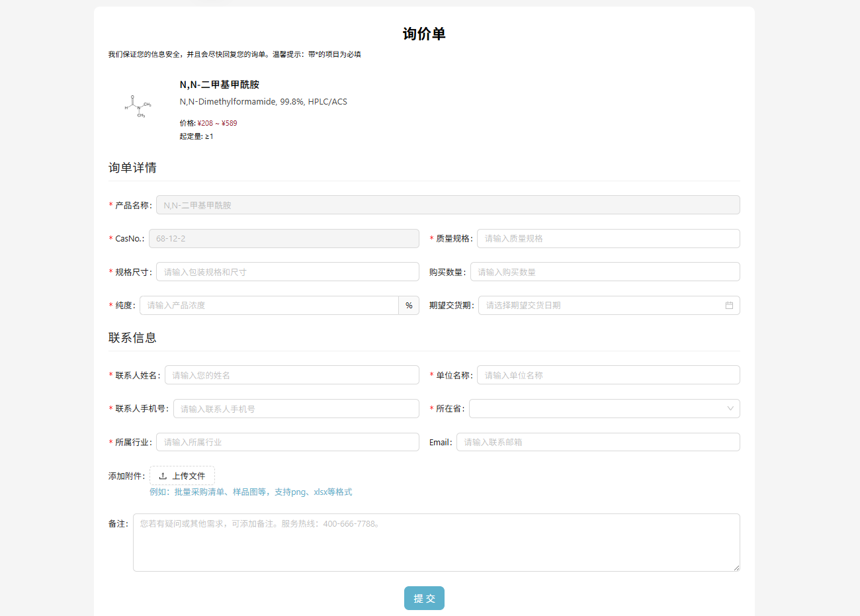Click the 纯度 concentration input field
The height and width of the screenshot is (616, 860).
[x=269, y=306]
